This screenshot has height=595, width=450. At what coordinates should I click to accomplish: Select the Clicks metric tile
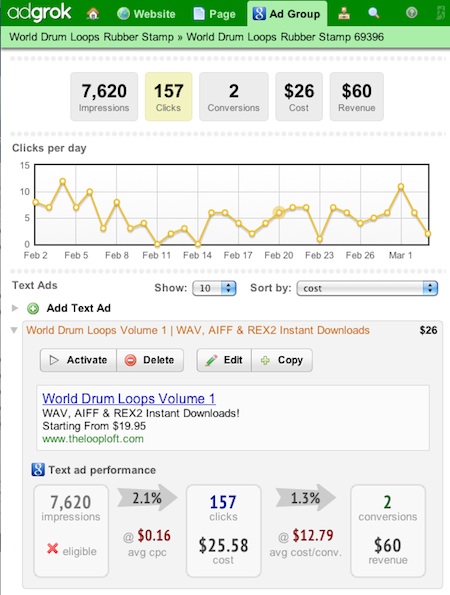168,97
